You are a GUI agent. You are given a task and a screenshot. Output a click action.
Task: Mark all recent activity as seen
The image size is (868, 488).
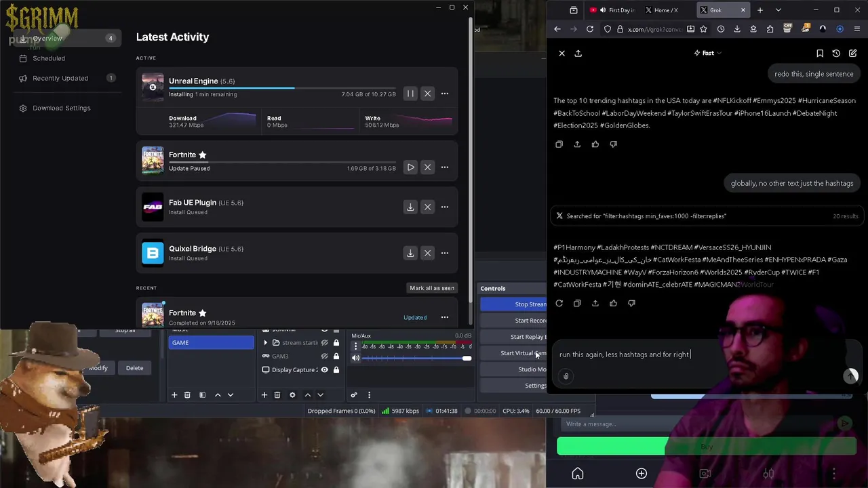tap(432, 288)
